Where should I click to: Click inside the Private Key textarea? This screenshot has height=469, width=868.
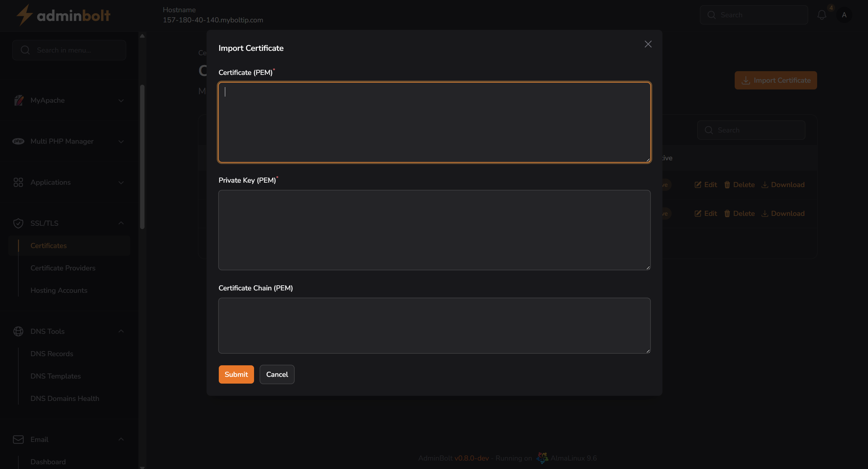coord(434,230)
